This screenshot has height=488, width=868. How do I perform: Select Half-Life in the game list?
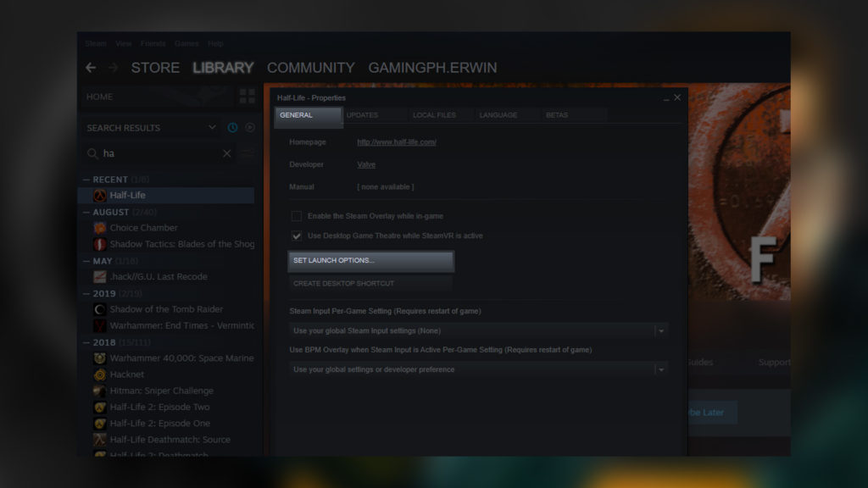click(x=166, y=196)
